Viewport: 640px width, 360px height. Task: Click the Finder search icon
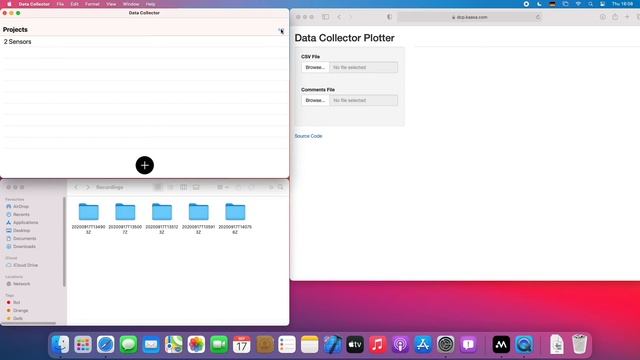tap(280, 187)
